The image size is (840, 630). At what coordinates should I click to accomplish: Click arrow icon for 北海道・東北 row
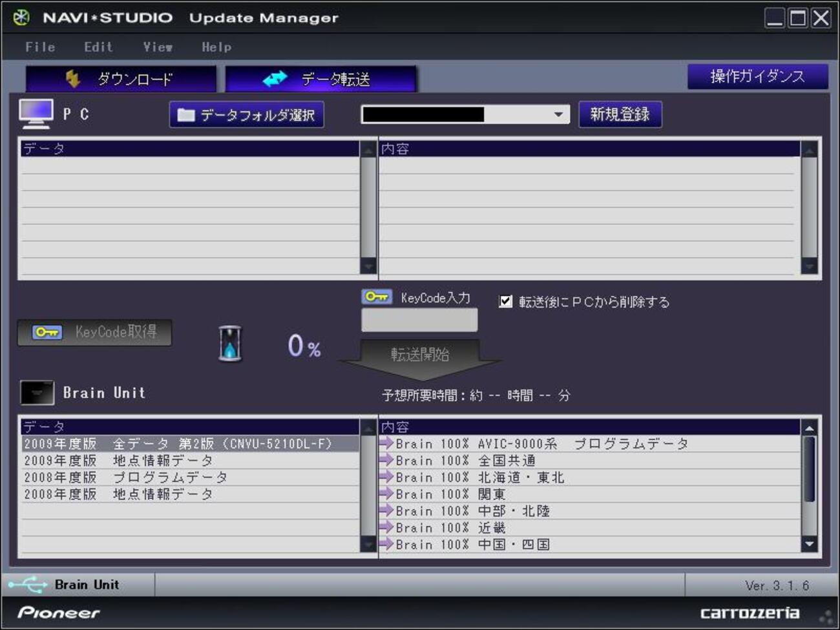pyautogui.click(x=386, y=477)
